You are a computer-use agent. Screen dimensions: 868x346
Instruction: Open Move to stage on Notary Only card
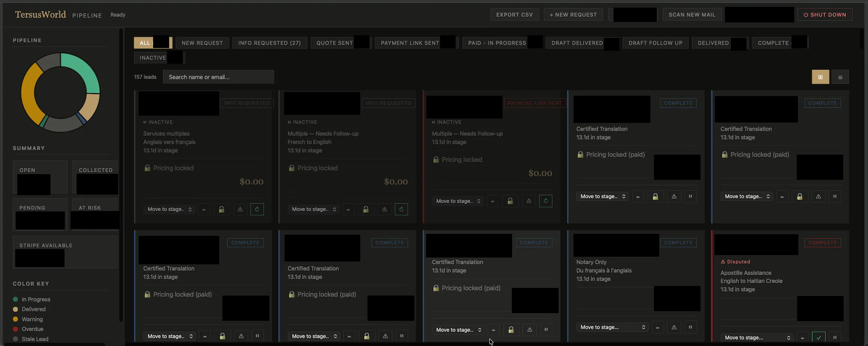point(612,327)
